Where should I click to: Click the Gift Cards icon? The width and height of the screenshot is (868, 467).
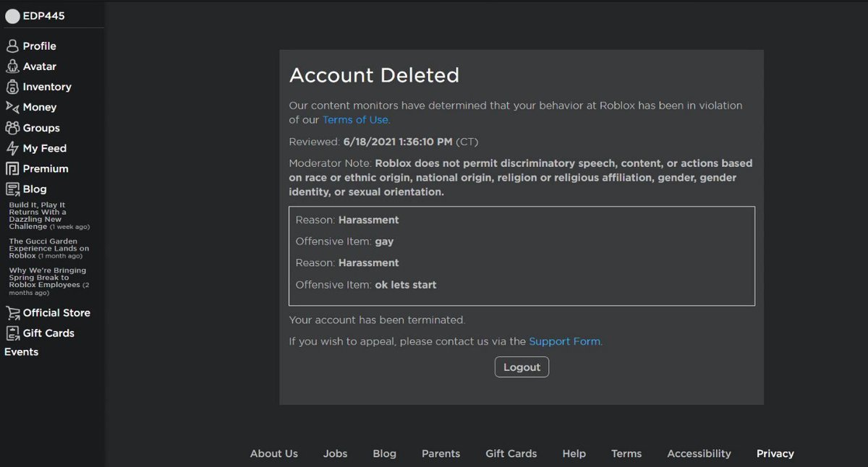tap(12, 333)
